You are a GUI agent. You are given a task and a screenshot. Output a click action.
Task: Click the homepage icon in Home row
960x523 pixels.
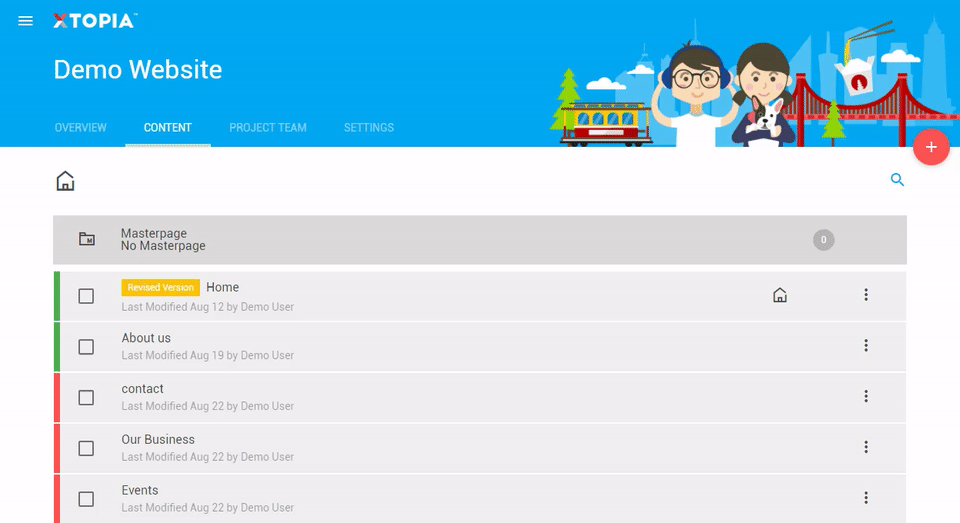pyautogui.click(x=780, y=295)
